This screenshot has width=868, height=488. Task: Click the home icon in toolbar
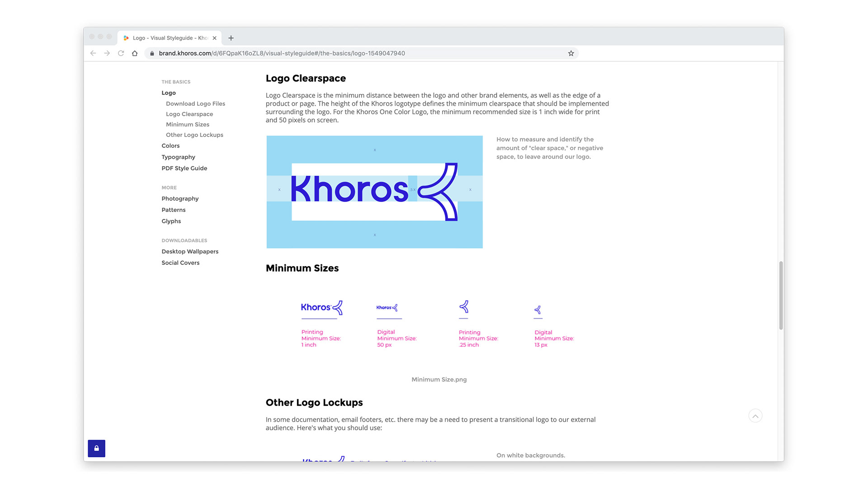pos(135,53)
